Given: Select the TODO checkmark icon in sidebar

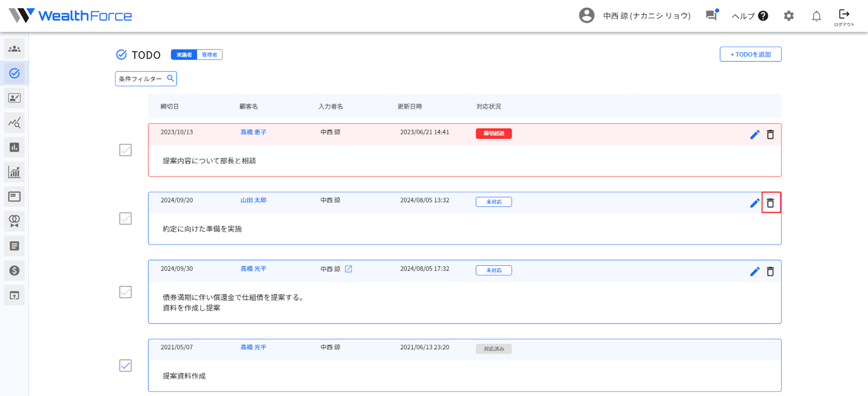Looking at the screenshot, I should pyautogui.click(x=15, y=73).
